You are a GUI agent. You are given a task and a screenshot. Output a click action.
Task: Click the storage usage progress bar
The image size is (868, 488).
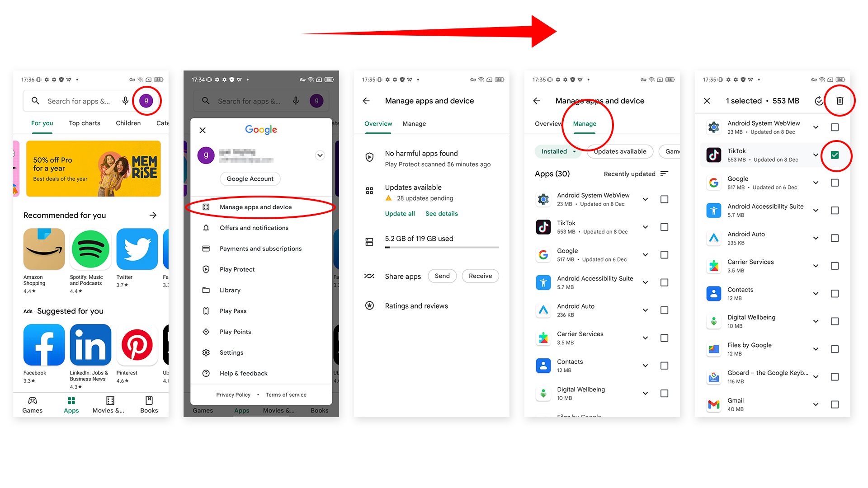point(442,247)
